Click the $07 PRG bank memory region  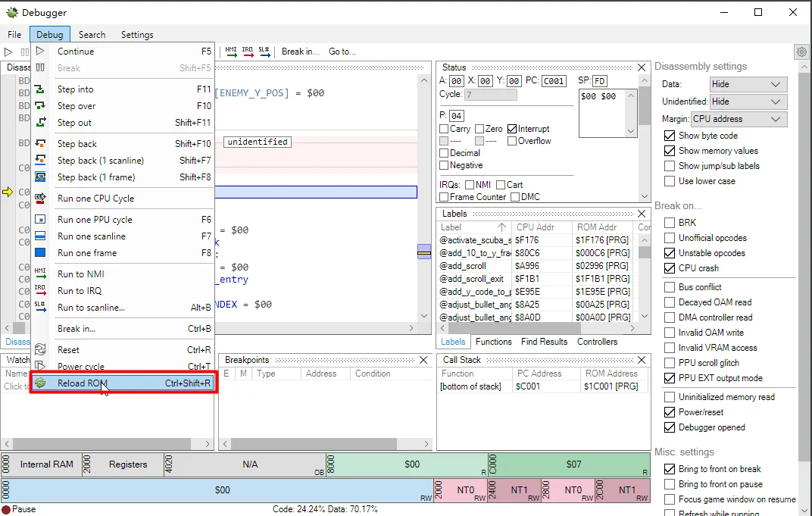(569, 464)
